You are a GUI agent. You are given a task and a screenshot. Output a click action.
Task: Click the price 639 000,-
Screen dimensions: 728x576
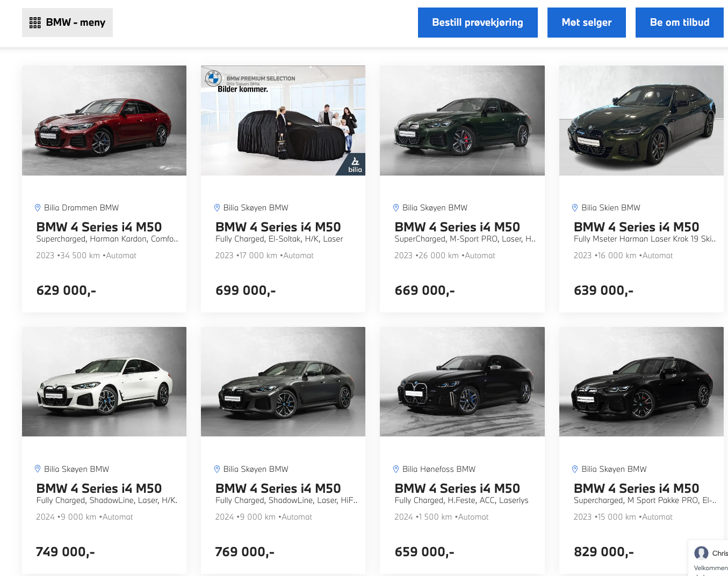click(x=604, y=290)
